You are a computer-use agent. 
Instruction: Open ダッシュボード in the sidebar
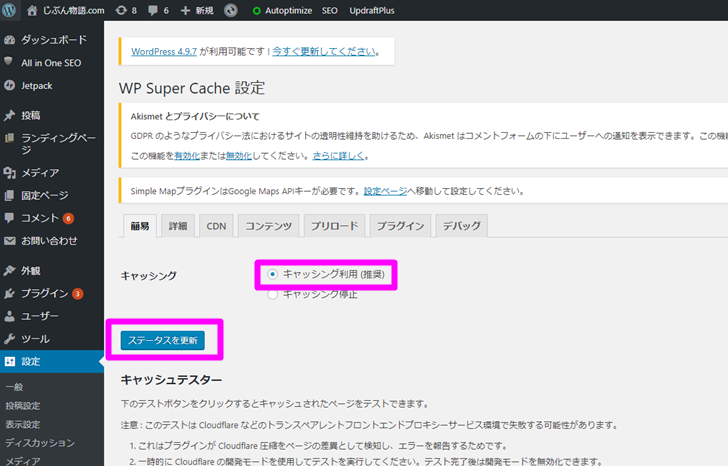[54, 40]
